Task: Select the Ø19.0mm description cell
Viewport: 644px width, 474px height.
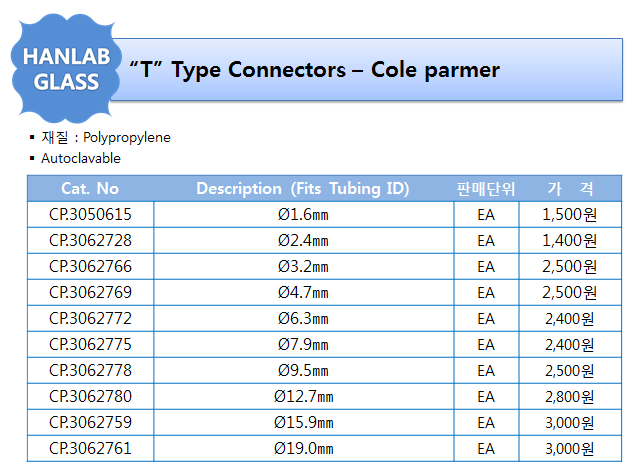Action: 304,448
